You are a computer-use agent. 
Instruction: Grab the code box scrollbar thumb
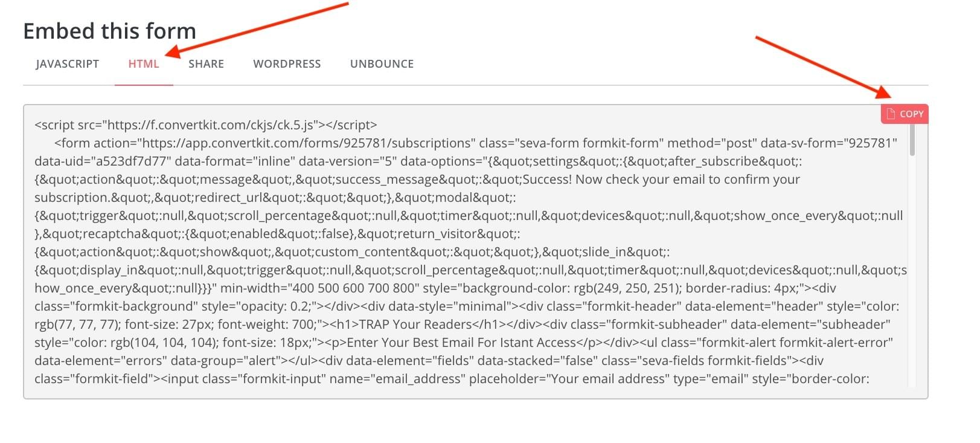click(x=912, y=139)
